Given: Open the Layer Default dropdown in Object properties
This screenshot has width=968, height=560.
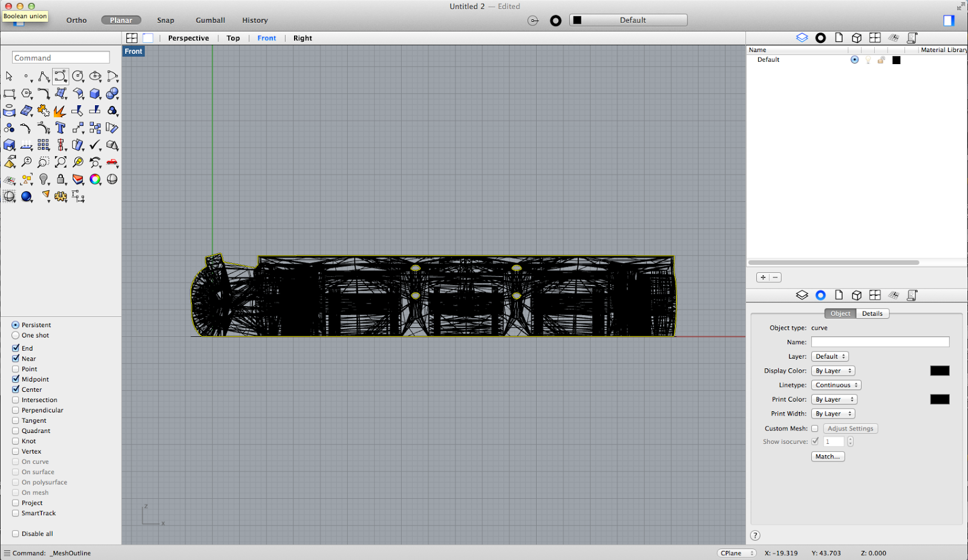Looking at the screenshot, I should [829, 356].
